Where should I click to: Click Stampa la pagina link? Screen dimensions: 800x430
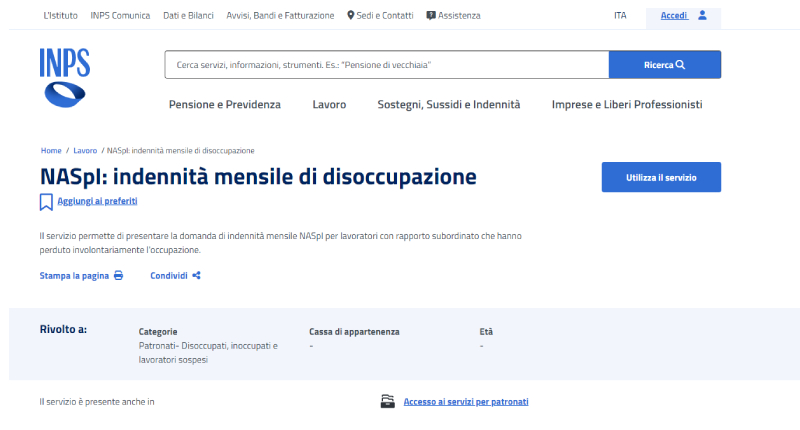click(x=74, y=275)
